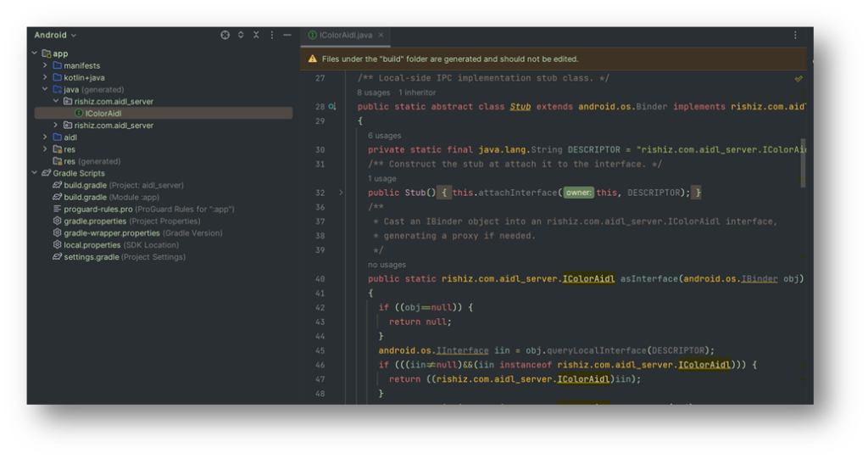868x459 pixels.
Task: Click the Expand All icon in Project panel
Action: pos(241,35)
